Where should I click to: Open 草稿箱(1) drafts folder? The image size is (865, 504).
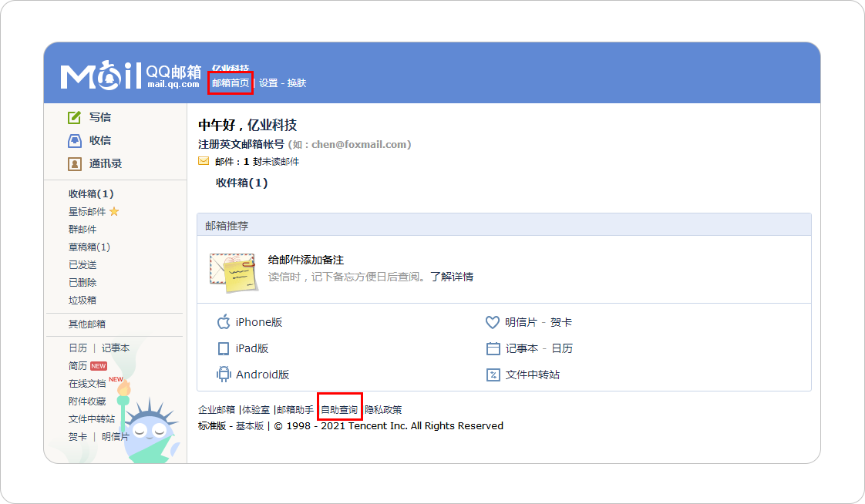point(89,247)
